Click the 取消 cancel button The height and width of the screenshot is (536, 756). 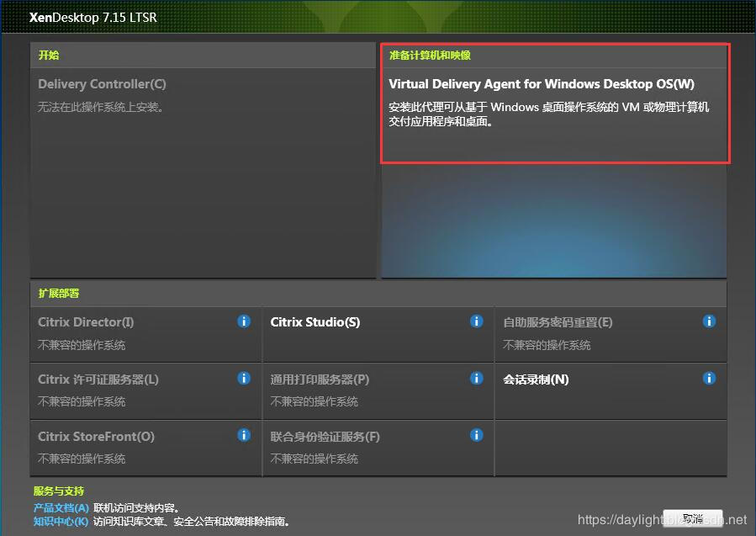[693, 518]
